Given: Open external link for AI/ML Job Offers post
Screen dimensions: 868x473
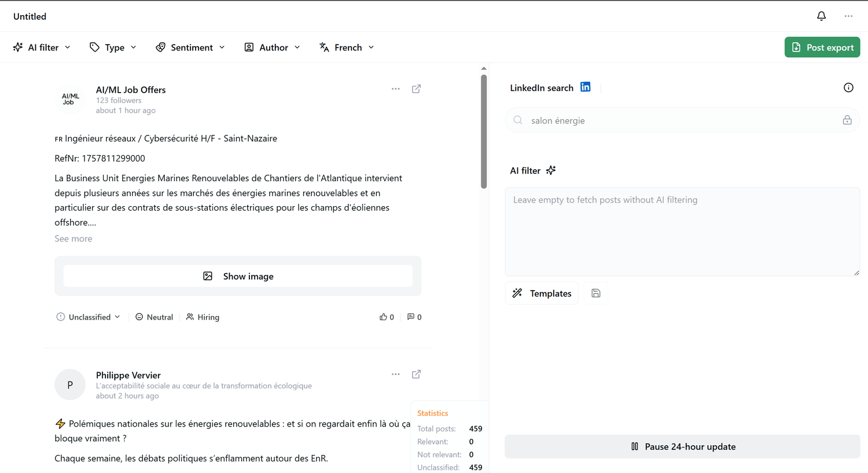Looking at the screenshot, I should click(416, 89).
